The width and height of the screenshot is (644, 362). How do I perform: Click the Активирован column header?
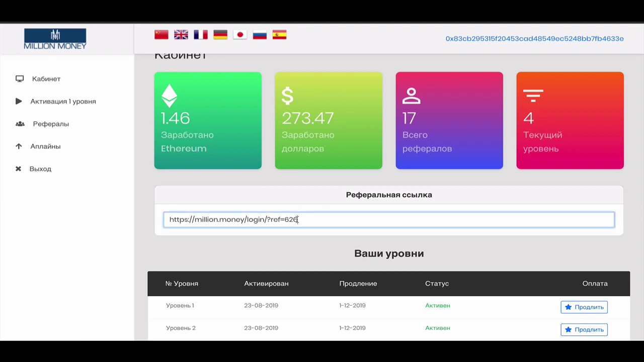(266, 284)
